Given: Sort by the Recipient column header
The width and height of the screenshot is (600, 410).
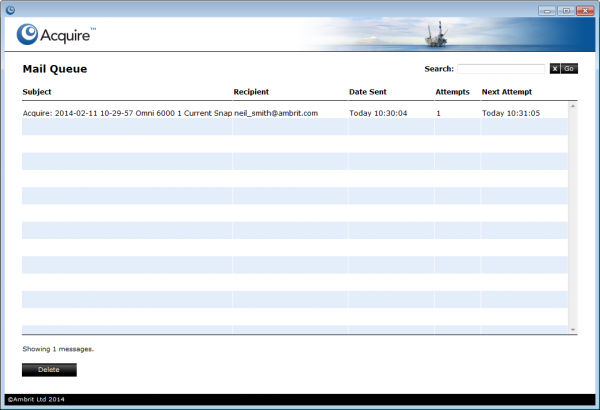Looking at the screenshot, I should pos(251,92).
